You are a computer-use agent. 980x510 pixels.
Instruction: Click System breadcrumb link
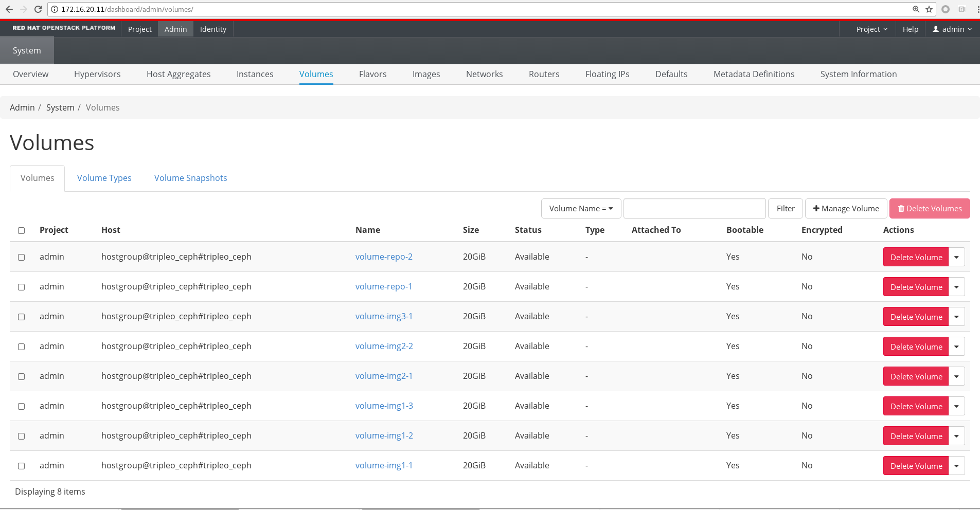pyautogui.click(x=60, y=107)
